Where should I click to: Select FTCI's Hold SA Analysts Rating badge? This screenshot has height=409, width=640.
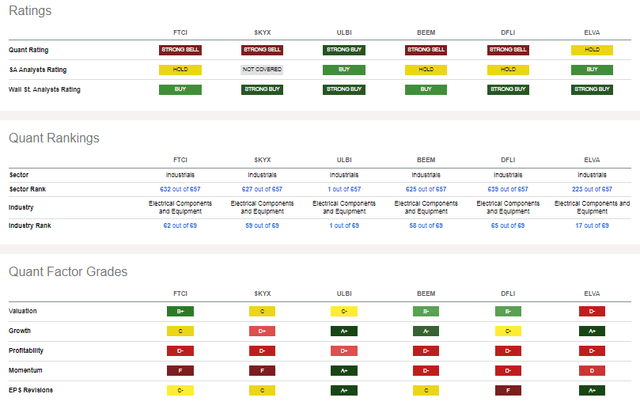[180, 70]
